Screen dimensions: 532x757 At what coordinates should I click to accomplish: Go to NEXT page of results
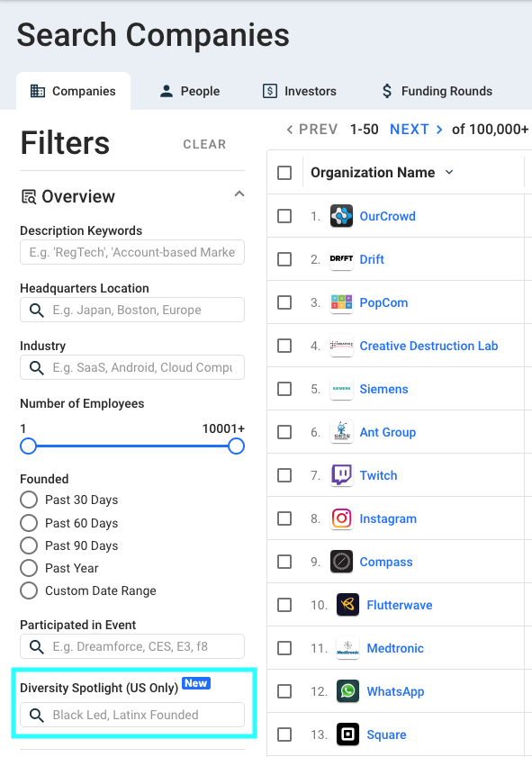click(416, 130)
